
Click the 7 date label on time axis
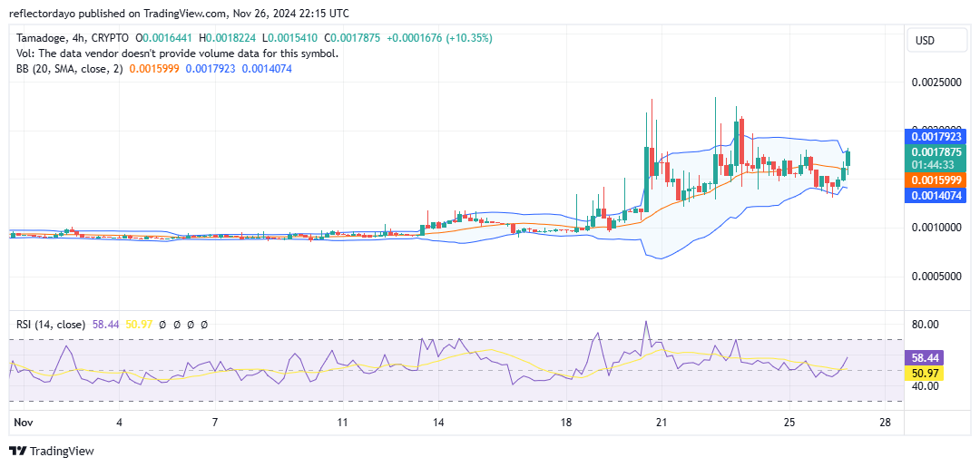(x=215, y=422)
